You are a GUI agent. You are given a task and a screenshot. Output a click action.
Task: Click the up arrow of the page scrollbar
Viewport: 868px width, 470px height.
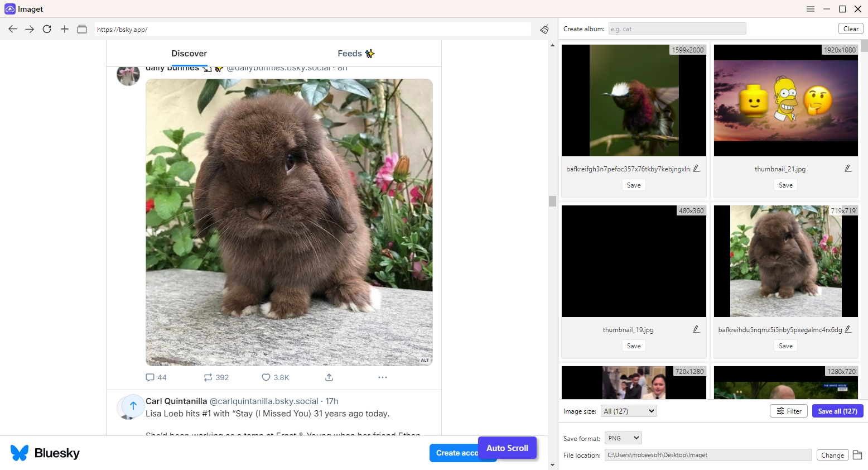[552, 45]
